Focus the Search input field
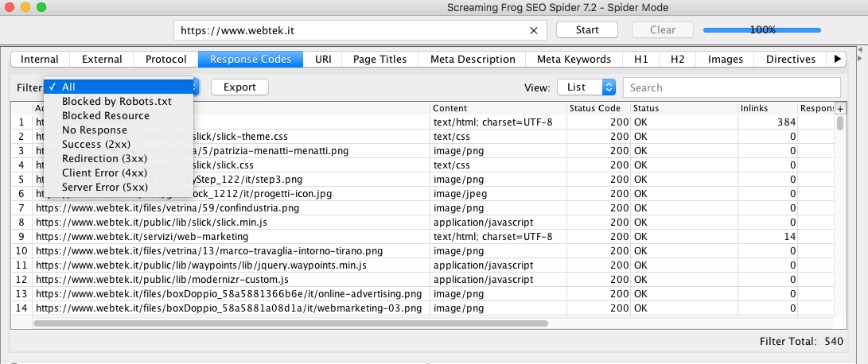The height and width of the screenshot is (364, 868). tap(732, 87)
